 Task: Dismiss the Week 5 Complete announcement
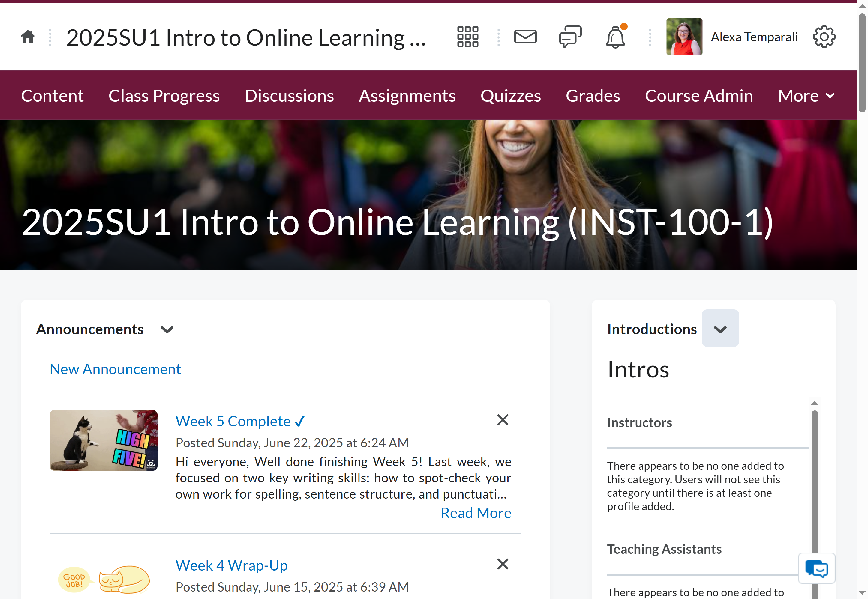click(x=503, y=420)
